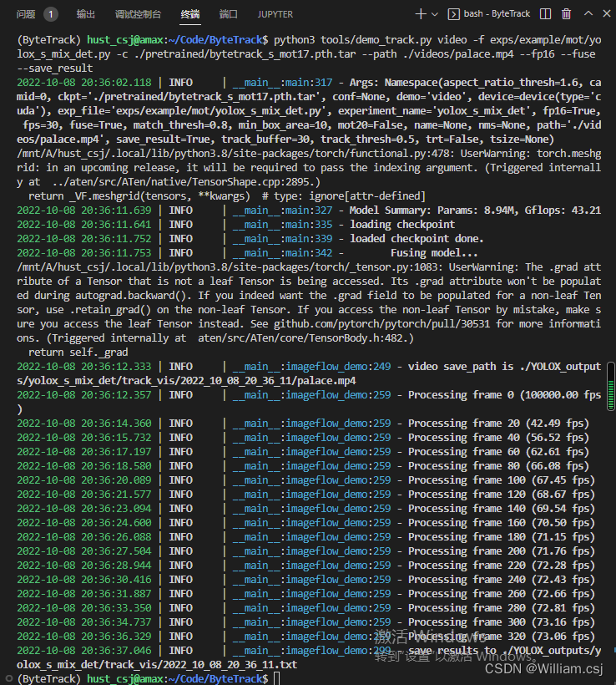616x685 pixels.
Task: Kill terminal with trash icon
Action: [x=567, y=14]
